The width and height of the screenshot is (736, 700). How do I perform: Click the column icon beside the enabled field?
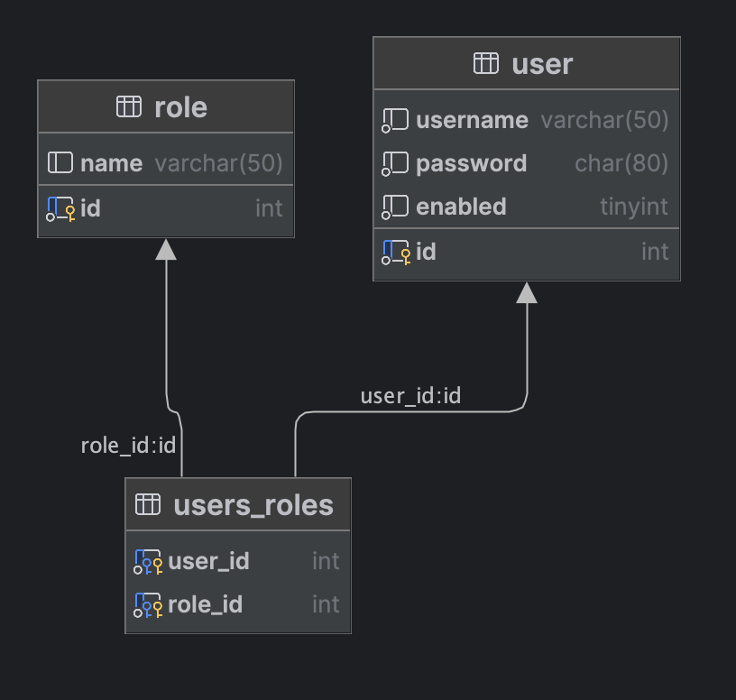[394, 207]
